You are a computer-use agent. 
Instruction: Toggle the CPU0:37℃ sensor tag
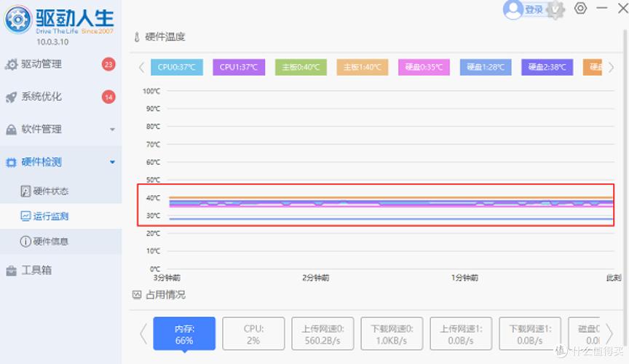[x=177, y=67]
